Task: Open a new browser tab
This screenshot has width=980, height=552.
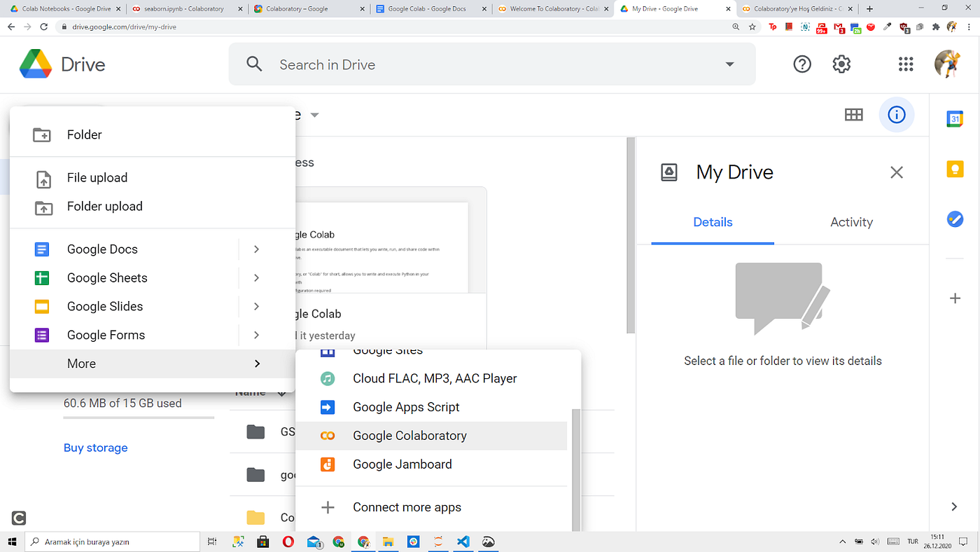Action: tap(869, 9)
